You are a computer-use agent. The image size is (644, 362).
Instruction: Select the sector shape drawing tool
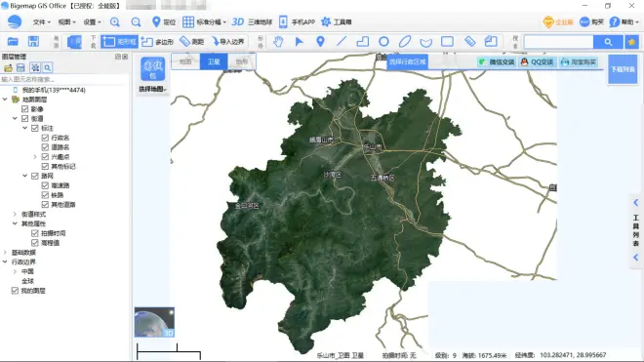click(x=425, y=42)
